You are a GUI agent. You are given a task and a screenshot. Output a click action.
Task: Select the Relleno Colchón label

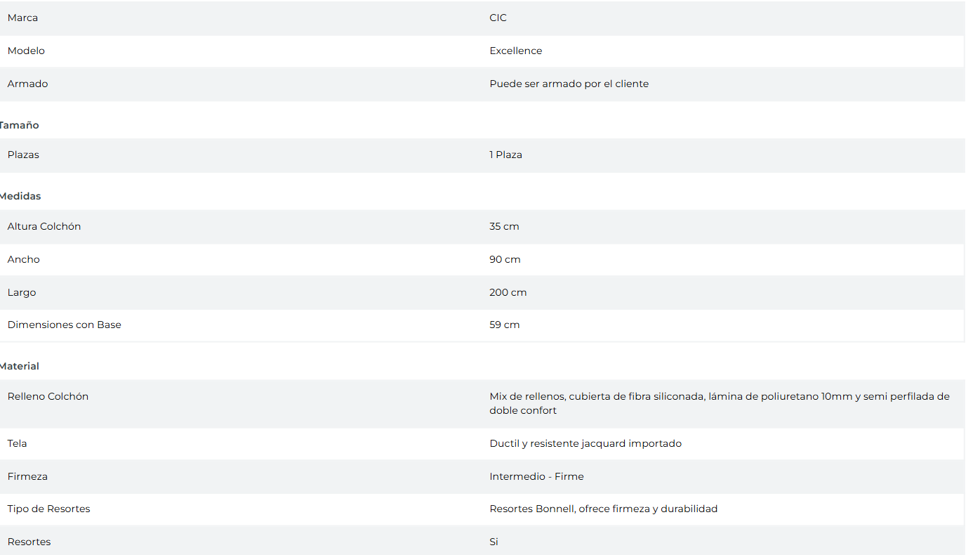click(x=48, y=396)
